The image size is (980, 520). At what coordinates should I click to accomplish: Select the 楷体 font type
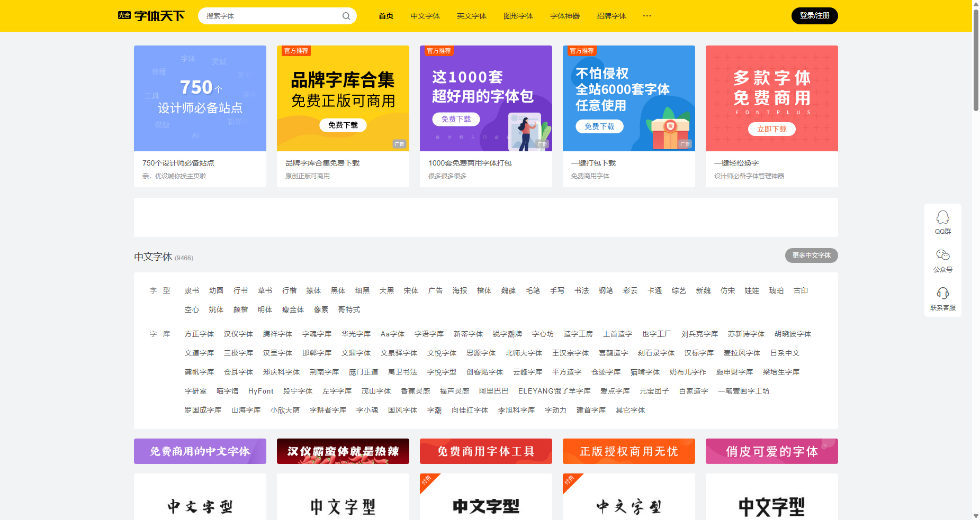(484, 290)
